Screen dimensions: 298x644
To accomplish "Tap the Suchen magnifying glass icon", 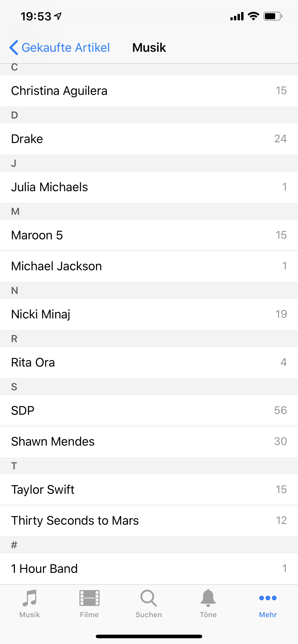I will (149, 598).
